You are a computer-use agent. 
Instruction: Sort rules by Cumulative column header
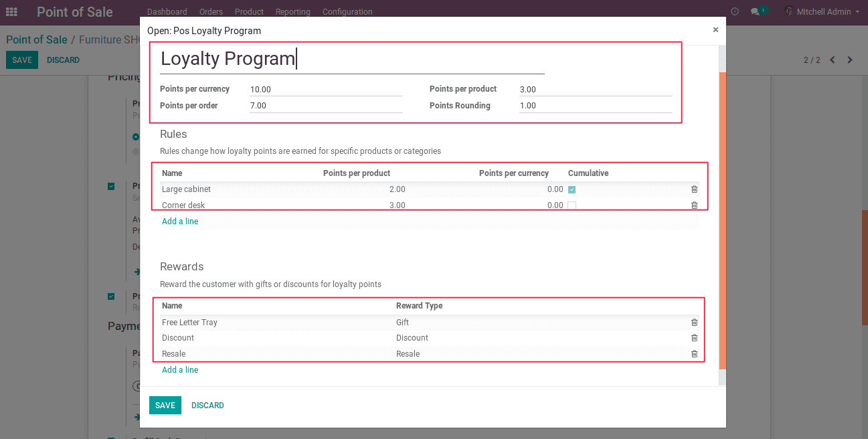tap(588, 173)
